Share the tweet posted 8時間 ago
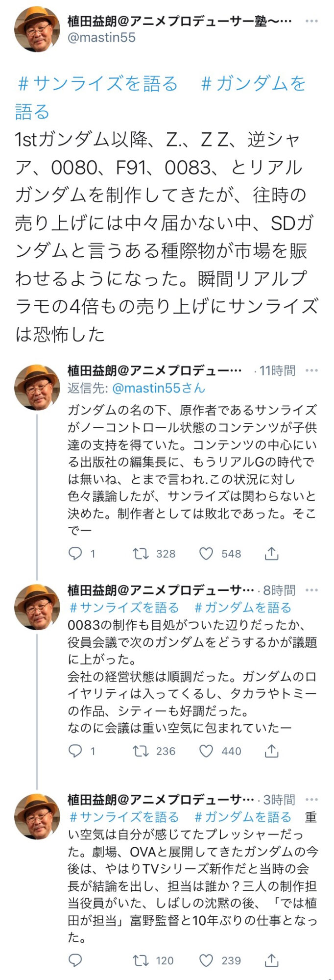This screenshot has height=980, width=334. point(271,751)
